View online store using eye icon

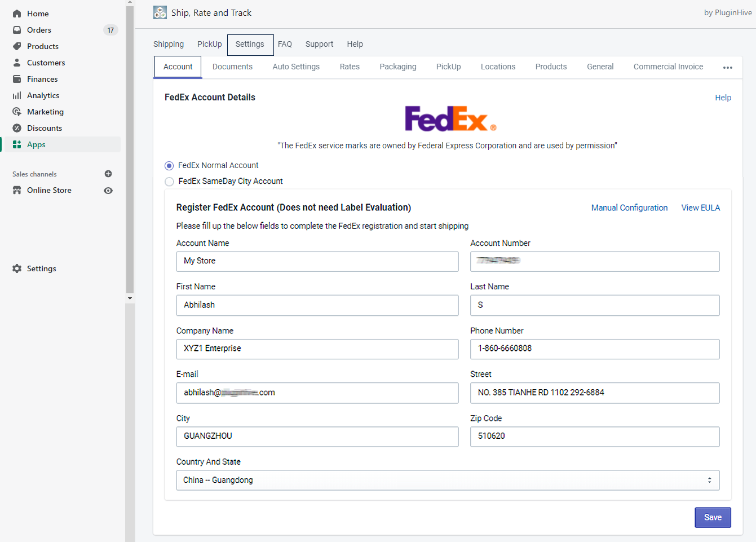click(108, 191)
